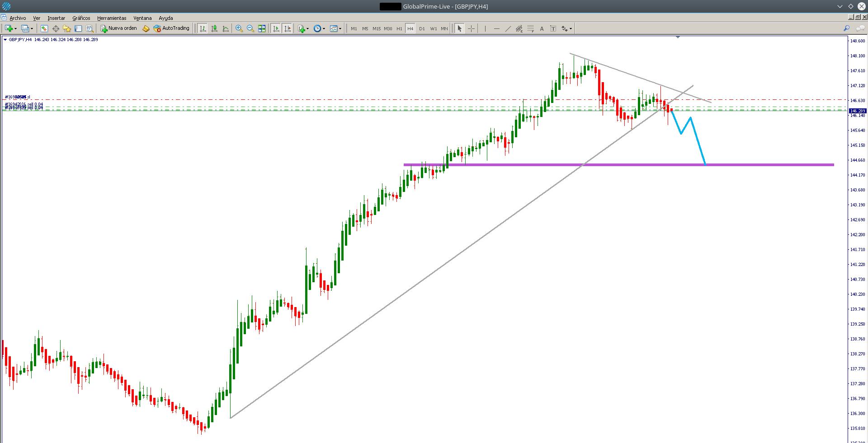Open the Ventana menu

click(x=142, y=18)
